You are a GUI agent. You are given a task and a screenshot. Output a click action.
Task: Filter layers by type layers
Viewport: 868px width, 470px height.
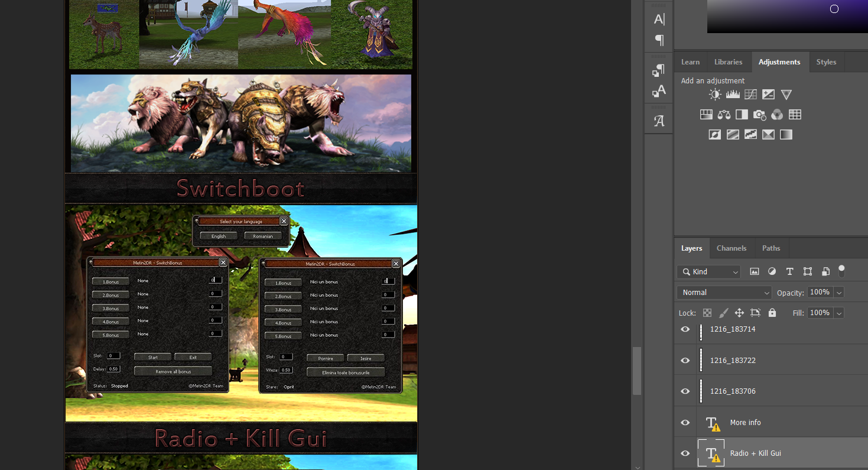789,271
